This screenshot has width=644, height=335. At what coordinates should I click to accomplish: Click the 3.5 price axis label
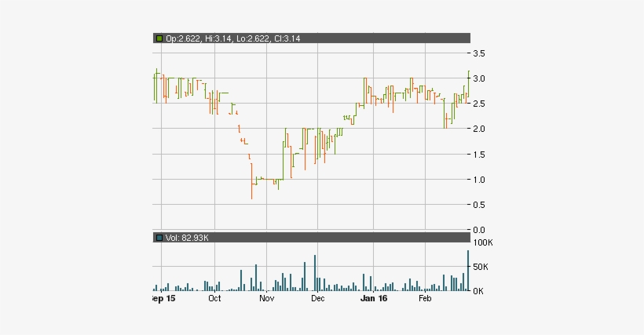click(x=479, y=53)
